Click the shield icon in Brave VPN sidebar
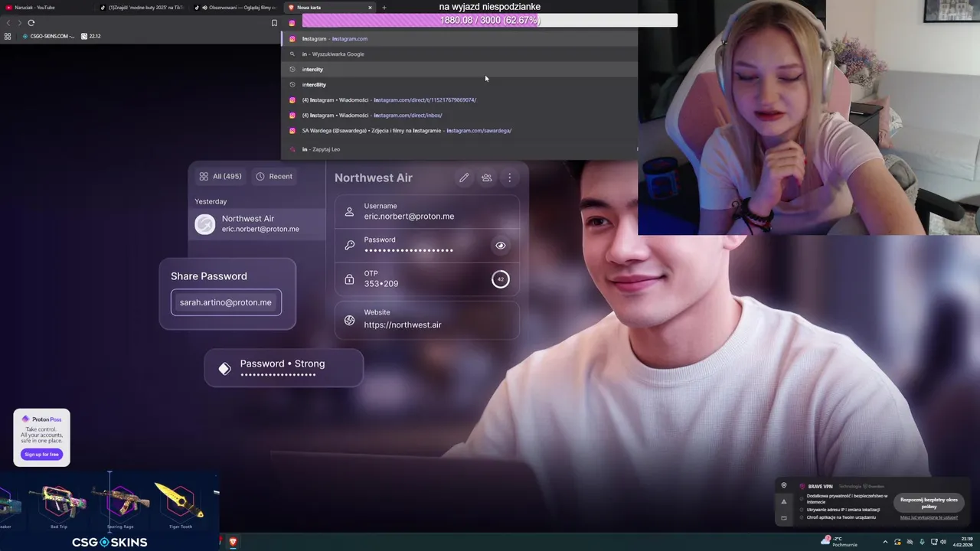The width and height of the screenshot is (980, 551). [x=783, y=485]
